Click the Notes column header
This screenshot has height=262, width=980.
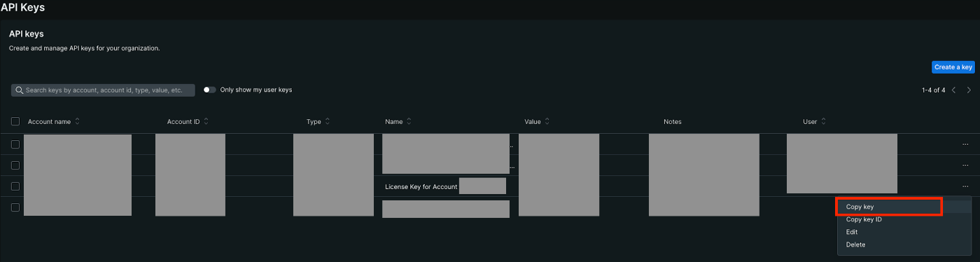point(673,121)
